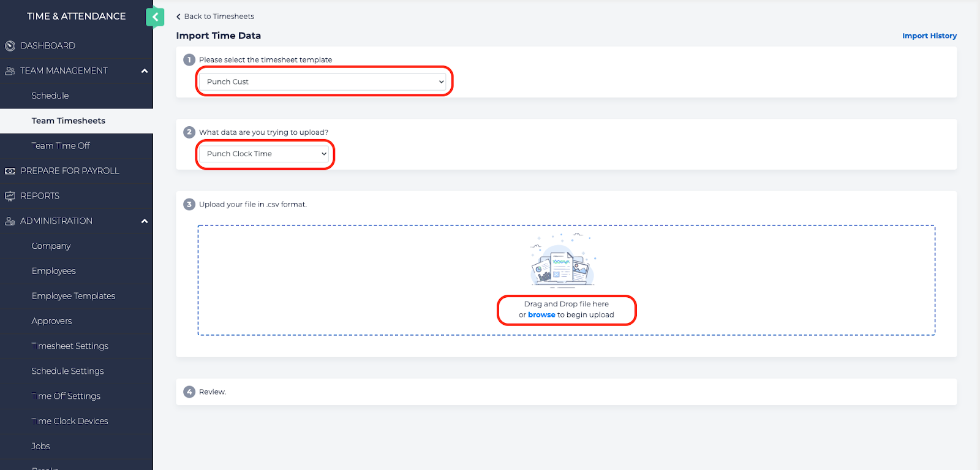
Task: Open the Punch Clock Time data dropdown
Action: click(265, 154)
